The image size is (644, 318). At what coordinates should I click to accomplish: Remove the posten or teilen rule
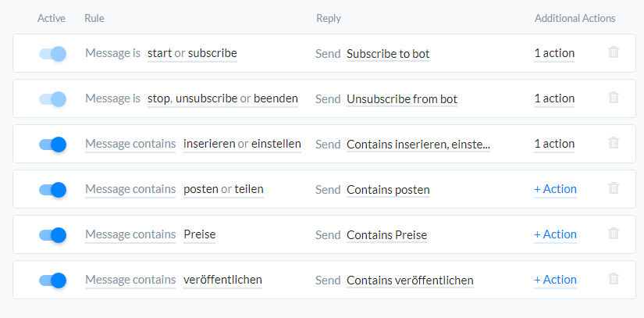(x=614, y=188)
